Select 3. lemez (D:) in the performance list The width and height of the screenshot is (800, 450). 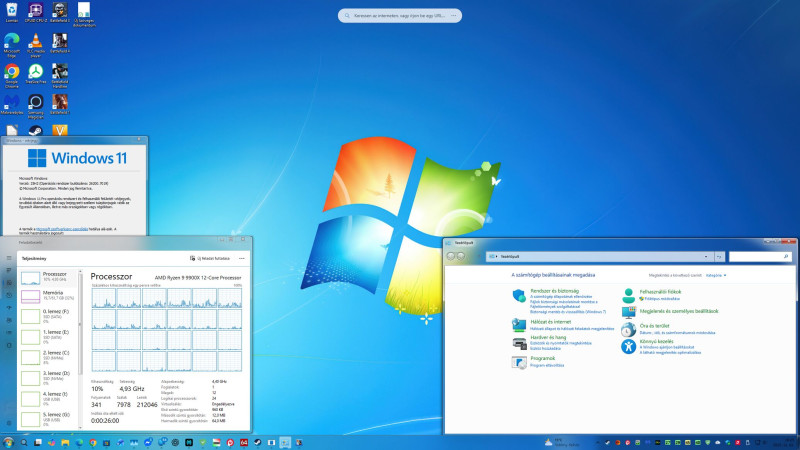point(48,378)
